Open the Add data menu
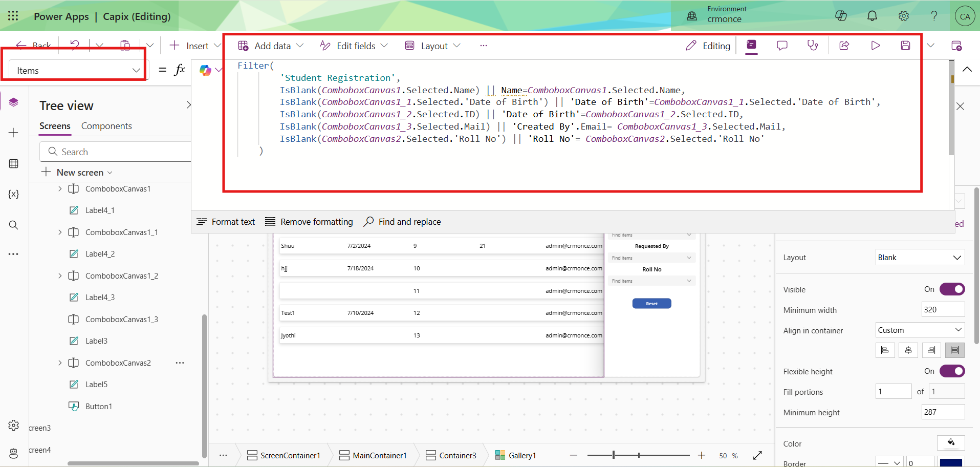Screen dimensions: 980x467 (271, 46)
